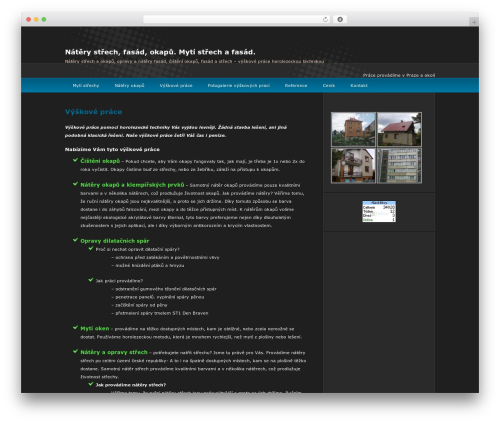Open thumbnail of orange multi-storey house
500x423 pixels.
[x=353, y=129]
